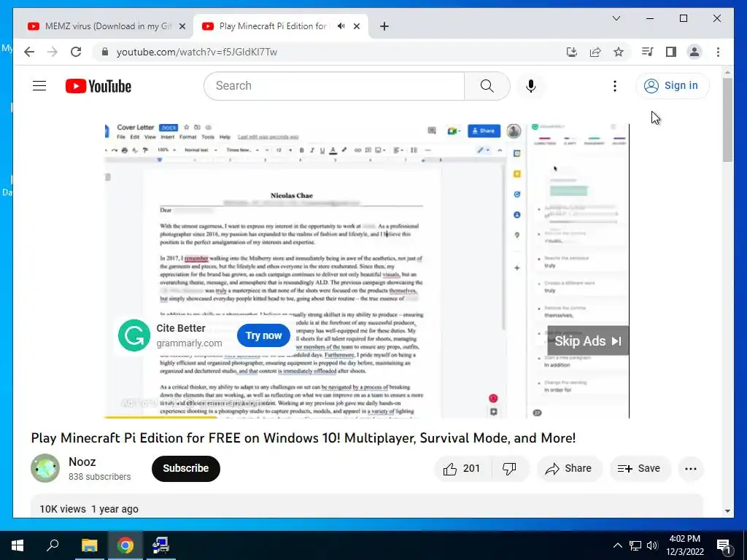Open File Explorer from taskbar

point(89,545)
